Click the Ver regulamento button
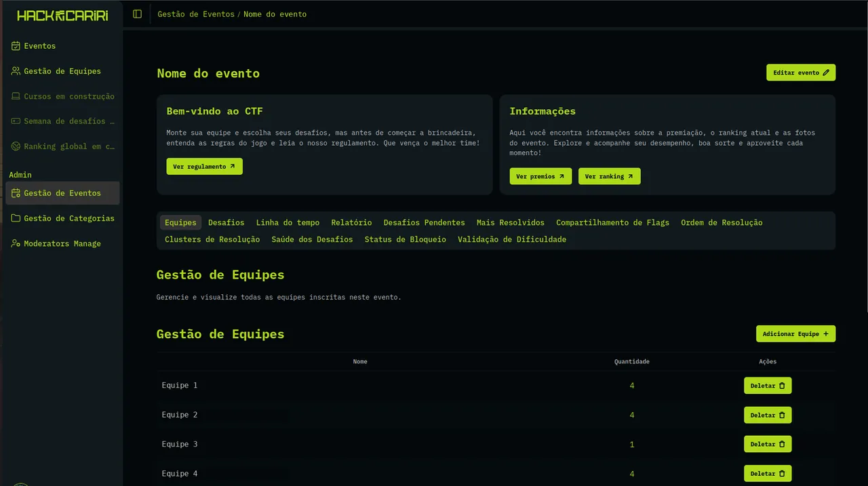The width and height of the screenshot is (868, 486). [x=204, y=167]
